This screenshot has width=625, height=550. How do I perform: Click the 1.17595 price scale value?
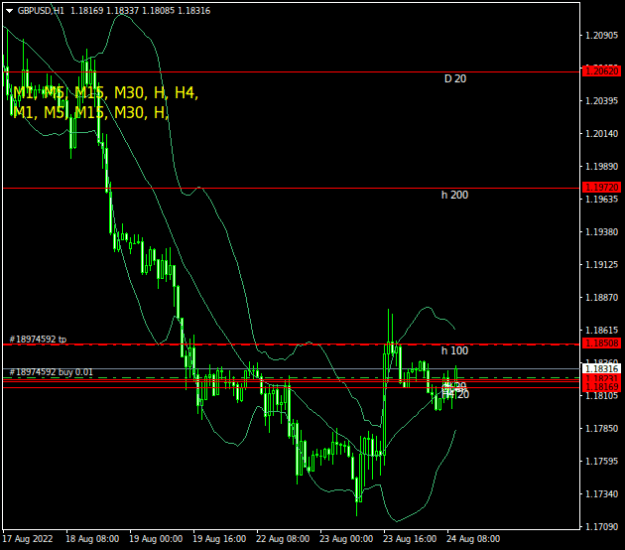pyautogui.click(x=601, y=462)
